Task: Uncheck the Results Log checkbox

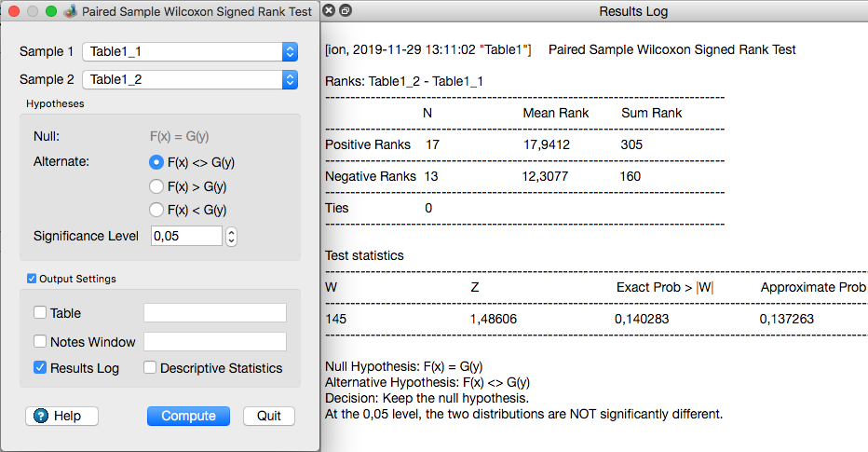Action: [x=40, y=368]
